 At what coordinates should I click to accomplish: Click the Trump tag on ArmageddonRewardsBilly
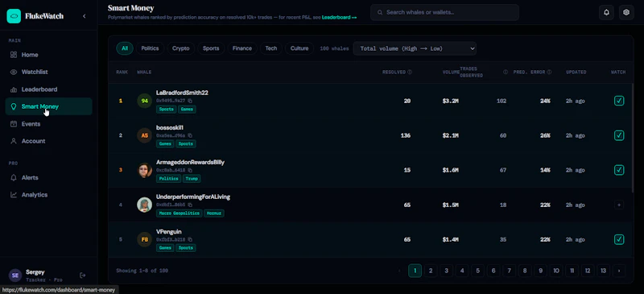coord(192,179)
